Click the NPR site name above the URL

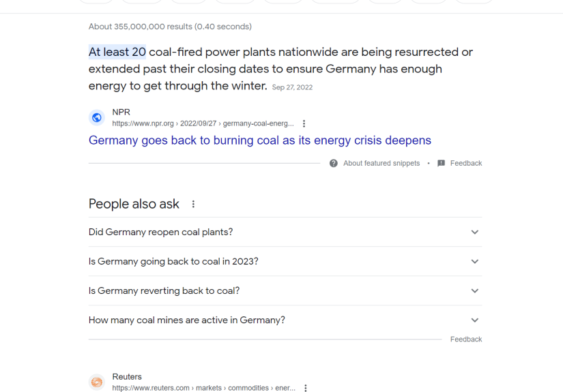pyautogui.click(x=121, y=112)
